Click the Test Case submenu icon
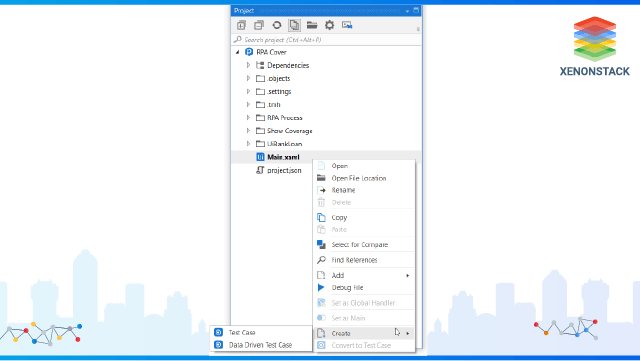Screen dimensions: 640x361 (x=219, y=332)
